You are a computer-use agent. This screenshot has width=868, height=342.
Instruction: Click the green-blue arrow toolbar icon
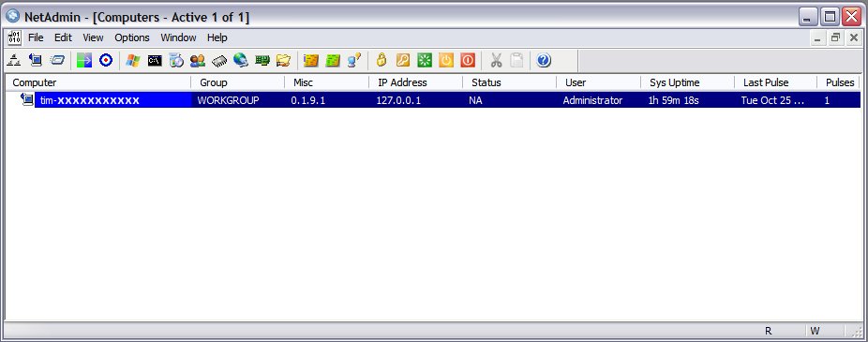pos(84,60)
